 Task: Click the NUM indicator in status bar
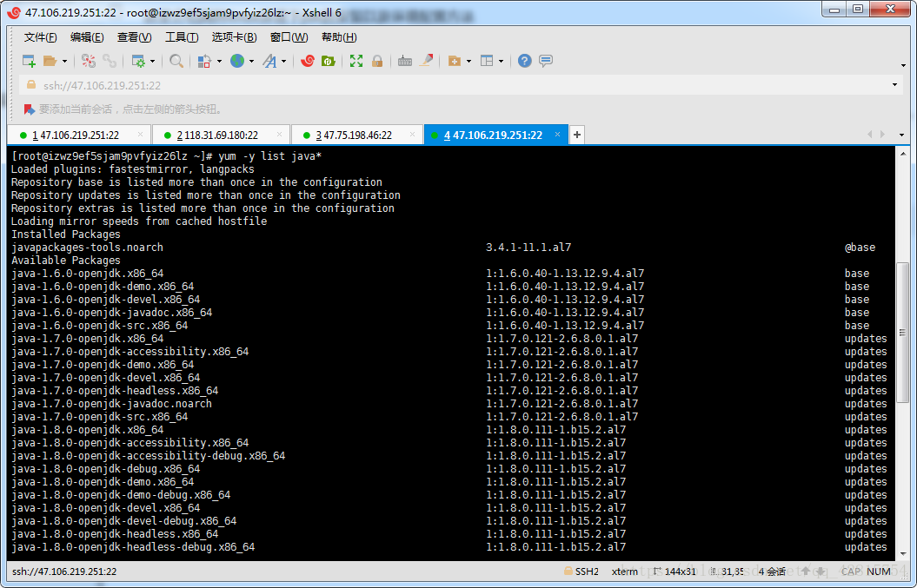pos(879,571)
